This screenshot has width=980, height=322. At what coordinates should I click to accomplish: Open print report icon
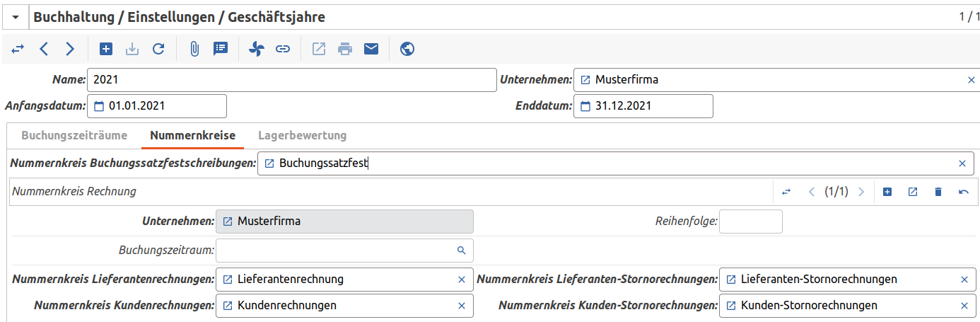345,49
